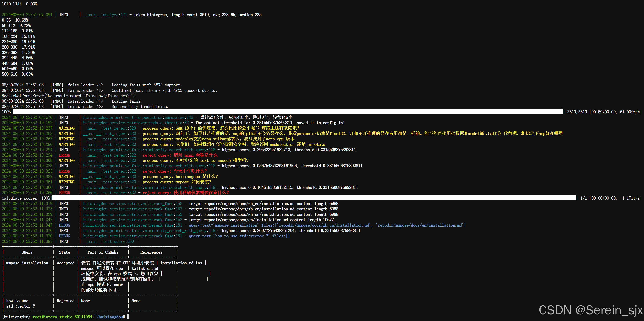Screen dimensions: 644x321
Task: Click the 3619/3619 progress bar
Action: [x=288, y=112]
